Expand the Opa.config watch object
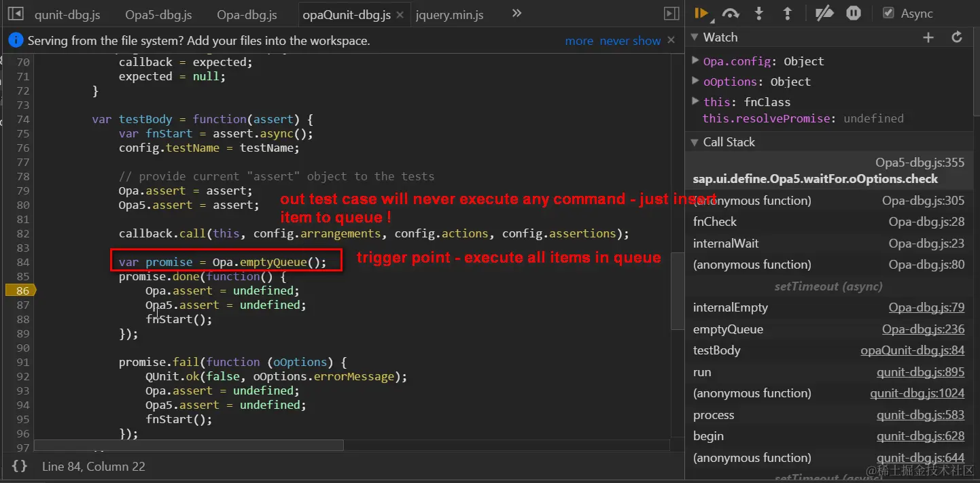This screenshot has width=980, height=483. [x=695, y=61]
